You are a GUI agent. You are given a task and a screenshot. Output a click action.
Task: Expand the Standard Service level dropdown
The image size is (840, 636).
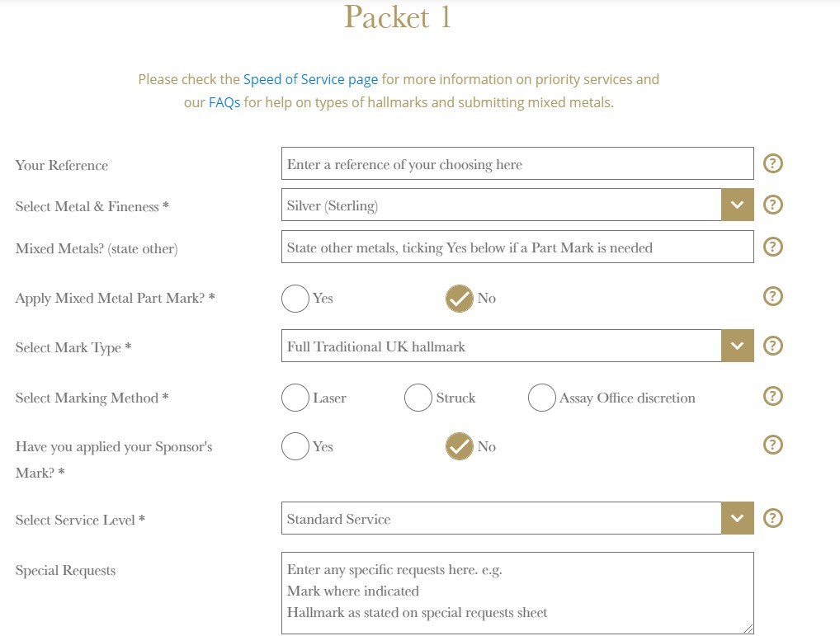point(517,518)
